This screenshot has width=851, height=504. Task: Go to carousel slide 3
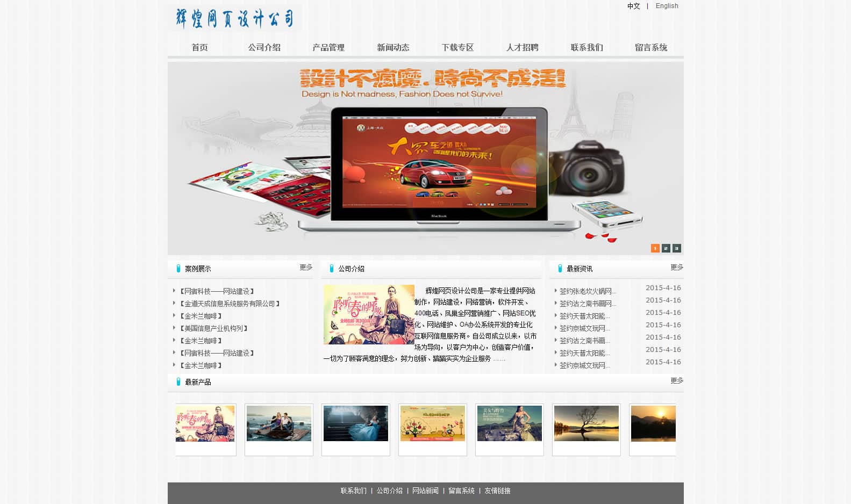click(676, 248)
